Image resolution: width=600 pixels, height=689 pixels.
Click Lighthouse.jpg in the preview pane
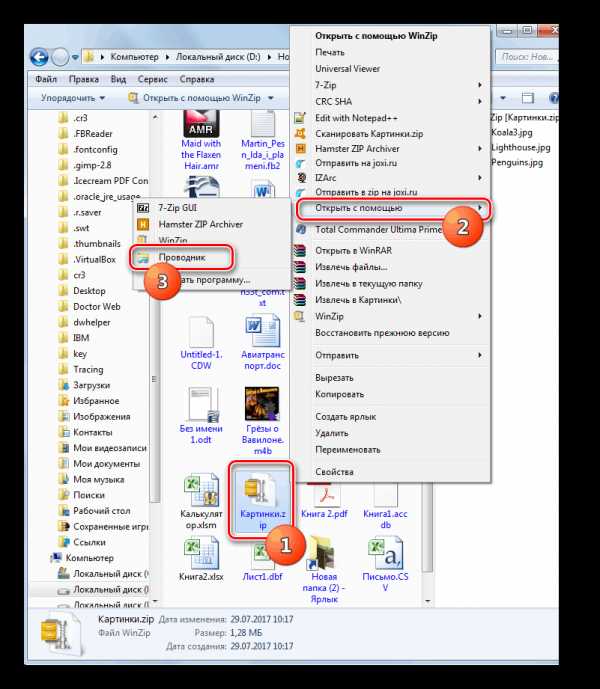tap(520, 148)
